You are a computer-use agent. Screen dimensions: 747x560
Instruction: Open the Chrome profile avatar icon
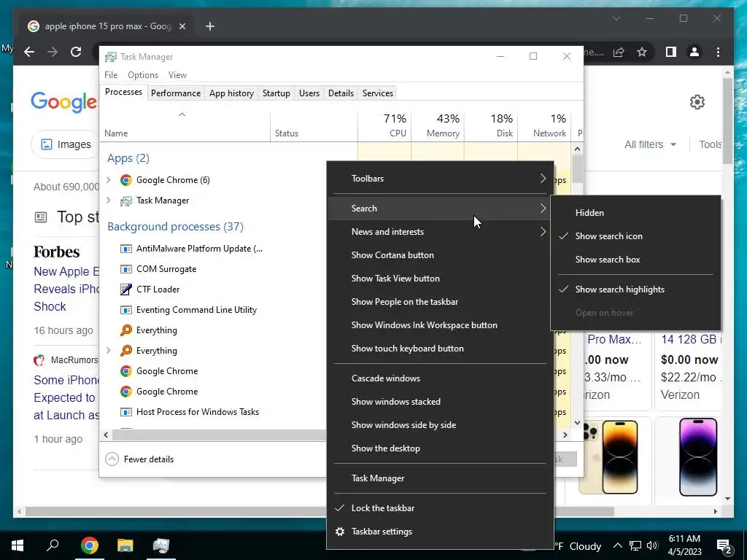pos(694,52)
